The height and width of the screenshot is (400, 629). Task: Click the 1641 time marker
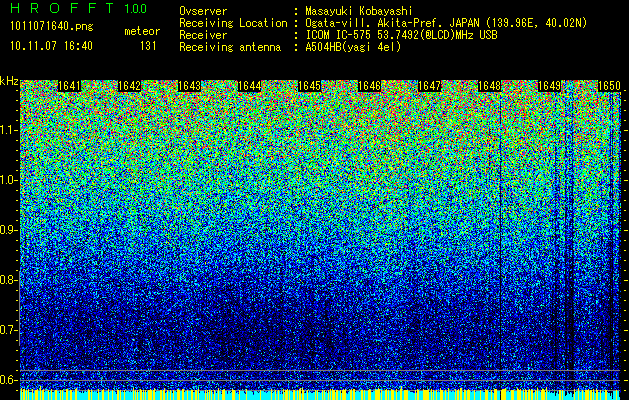click(69, 86)
